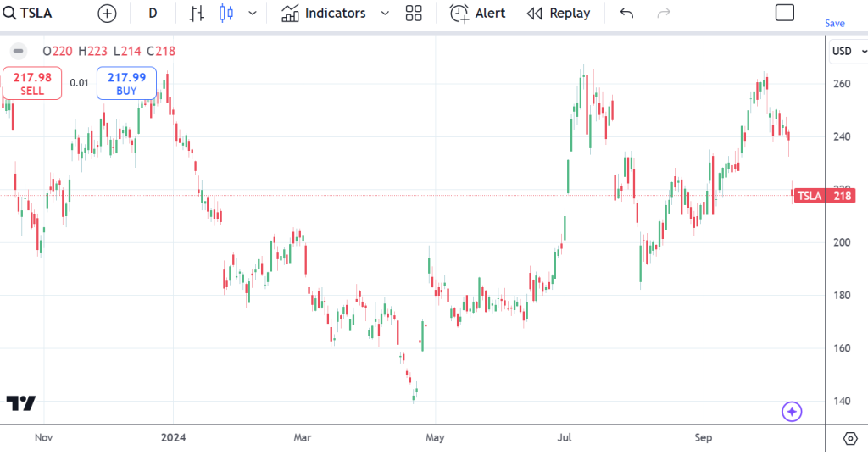
Task: Expand the indicators favorites dropdown arrow
Action: [x=385, y=14]
